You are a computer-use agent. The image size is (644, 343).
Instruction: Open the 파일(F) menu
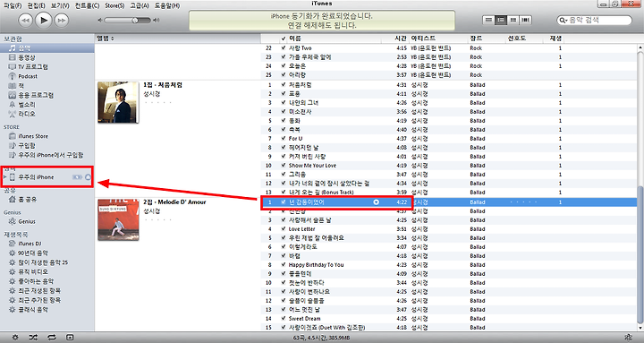(x=13, y=5)
